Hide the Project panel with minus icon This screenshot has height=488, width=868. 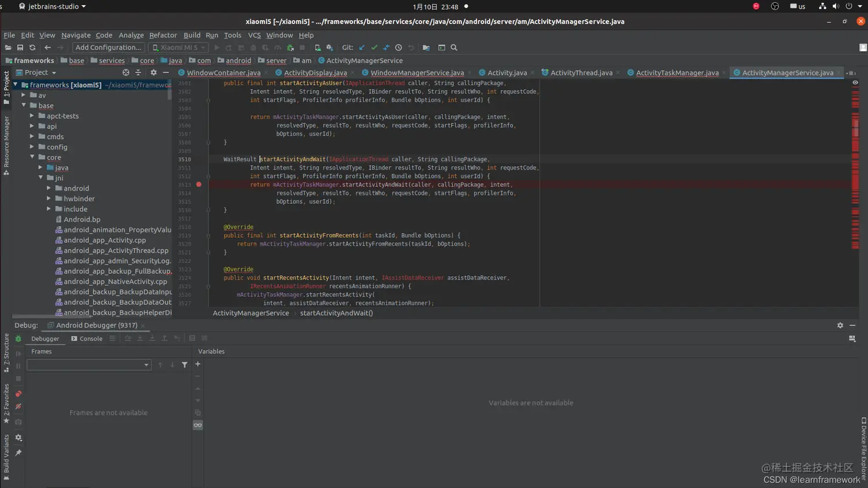[x=166, y=73]
